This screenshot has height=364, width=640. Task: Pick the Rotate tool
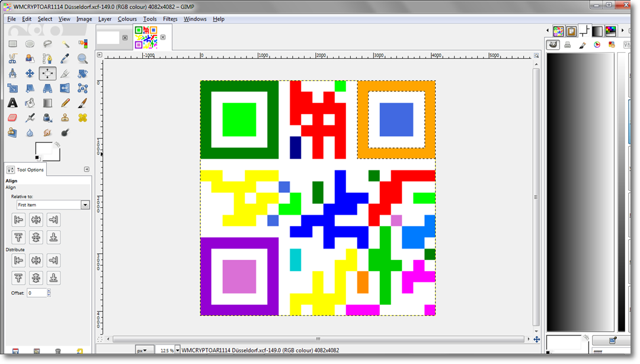(82, 73)
